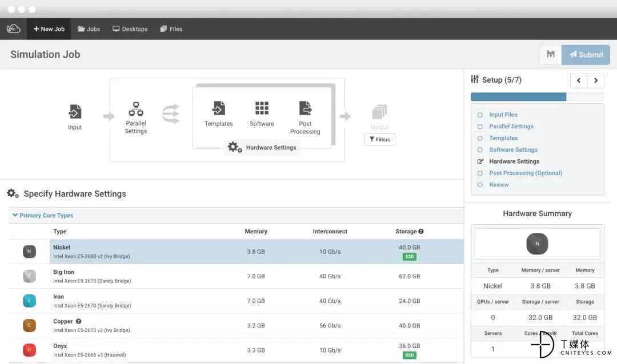617x364 pixels.
Task: Click the Input file icon in workflow
Action: [x=75, y=112]
